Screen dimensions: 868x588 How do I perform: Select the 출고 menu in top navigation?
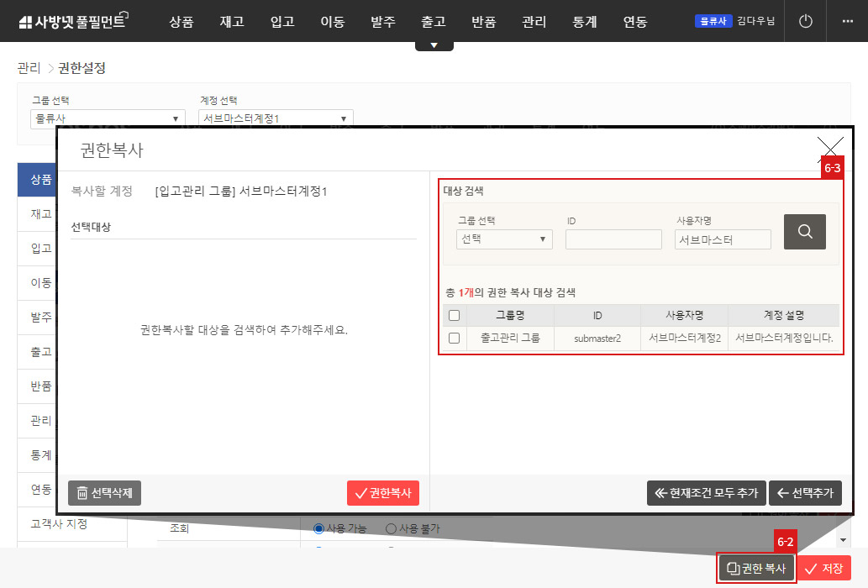point(434,22)
